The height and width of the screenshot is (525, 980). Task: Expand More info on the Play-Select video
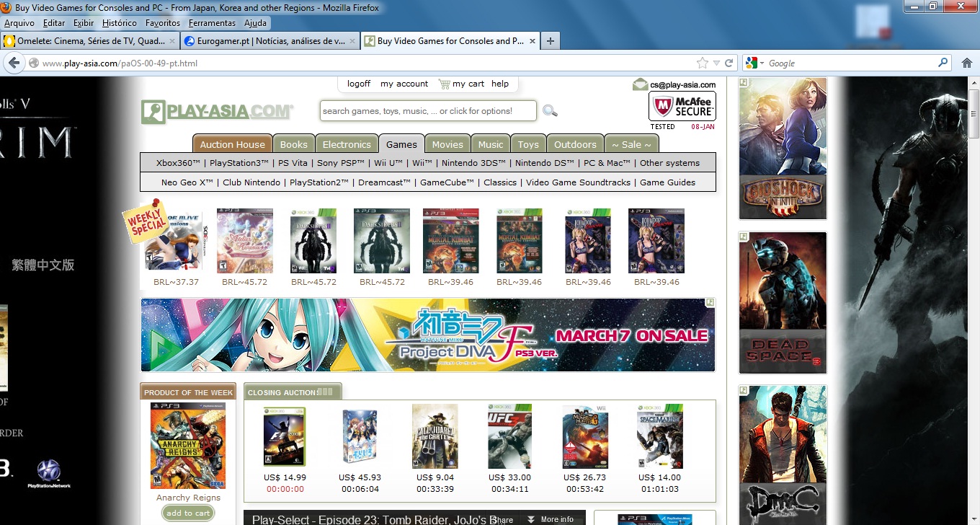550,519
